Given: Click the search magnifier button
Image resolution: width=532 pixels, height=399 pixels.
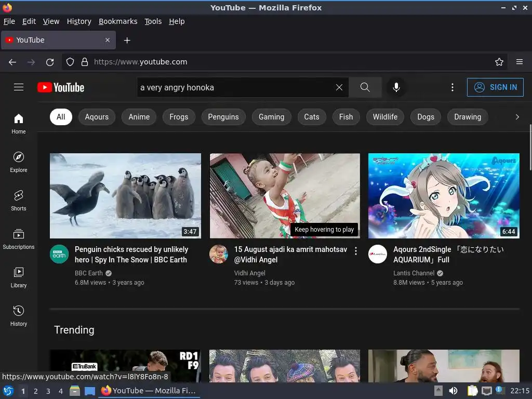Looking at the screenshot, I should click(365, 87).
